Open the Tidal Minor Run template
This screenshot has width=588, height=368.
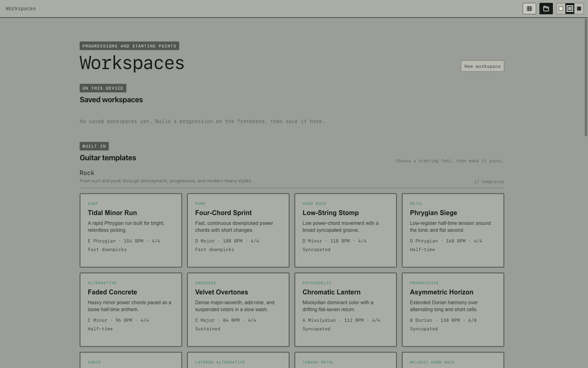coord(131,231)
